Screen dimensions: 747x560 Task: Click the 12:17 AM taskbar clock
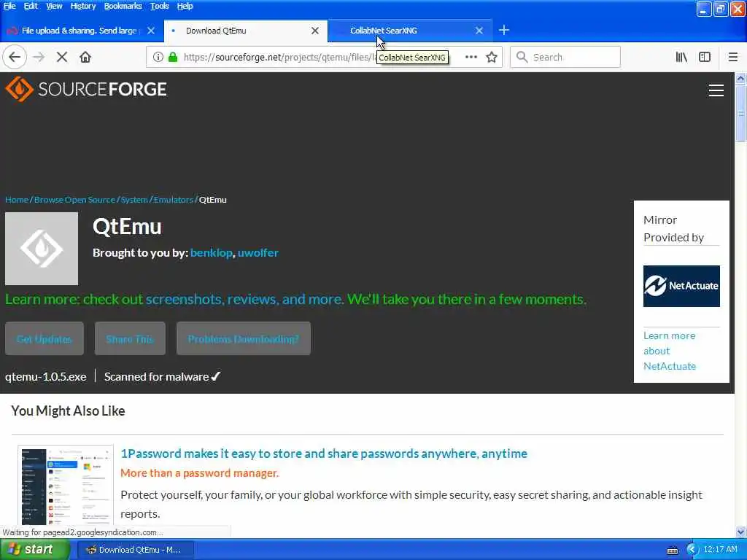720,550
